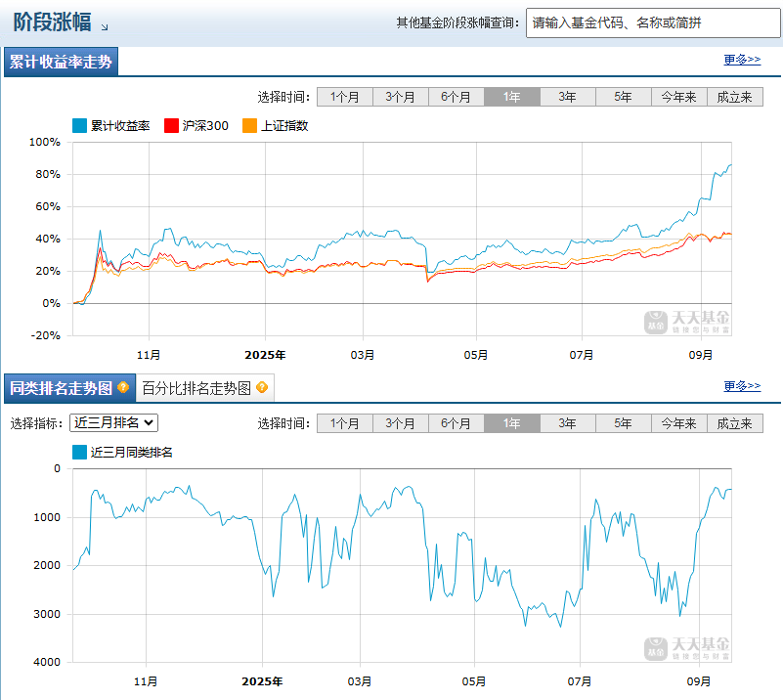Viewport: 783px width, 700px height.
Task: Focus the fund code search input field
Action: 653,22
